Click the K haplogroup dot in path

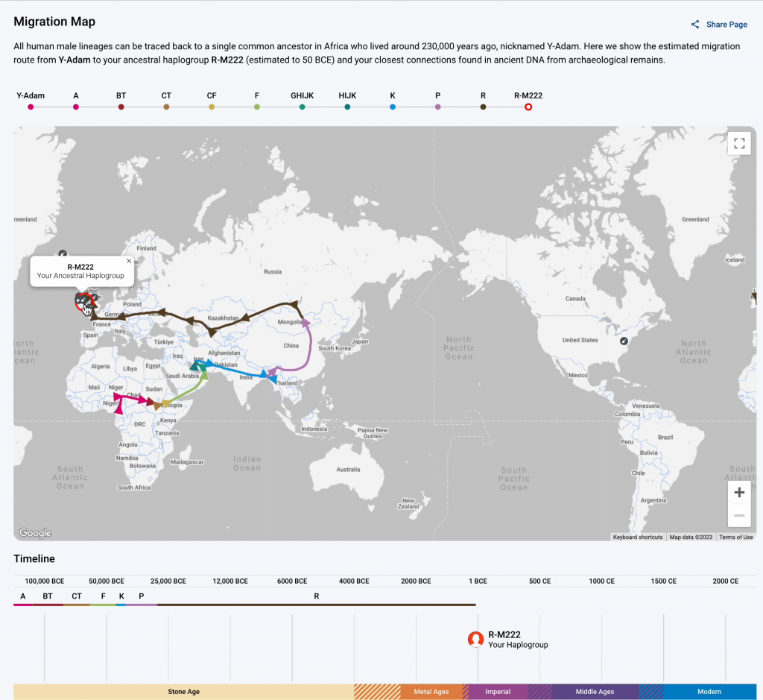pyautogui.click(x=393, y=107)
